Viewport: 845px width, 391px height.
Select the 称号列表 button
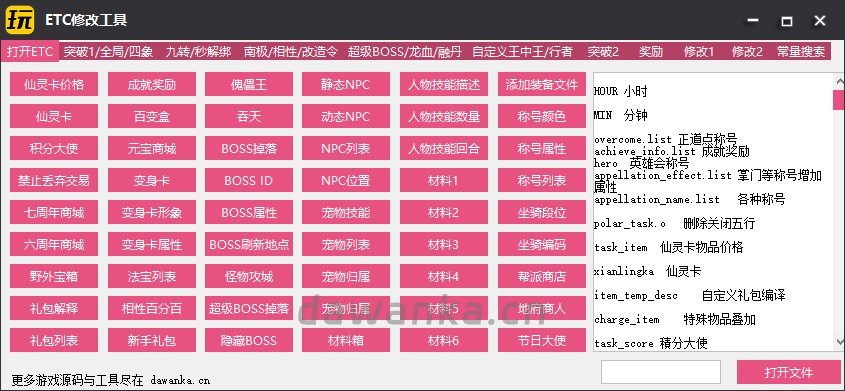[x=542, y=180]
